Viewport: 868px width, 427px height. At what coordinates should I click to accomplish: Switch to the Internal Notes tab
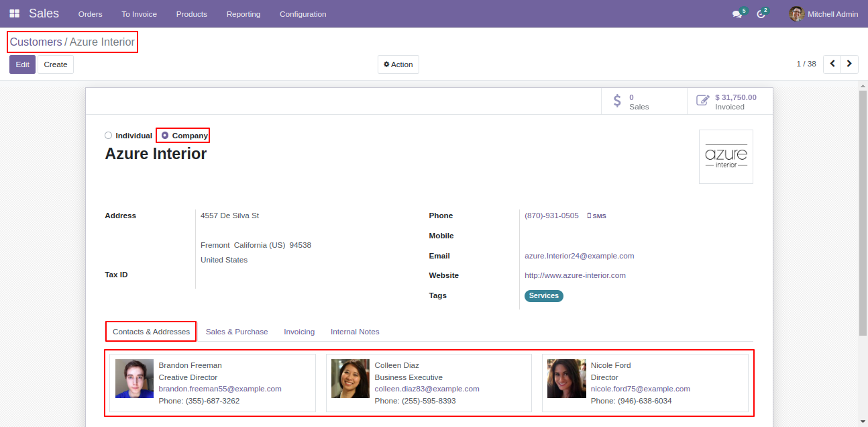(x=355, y=332)
